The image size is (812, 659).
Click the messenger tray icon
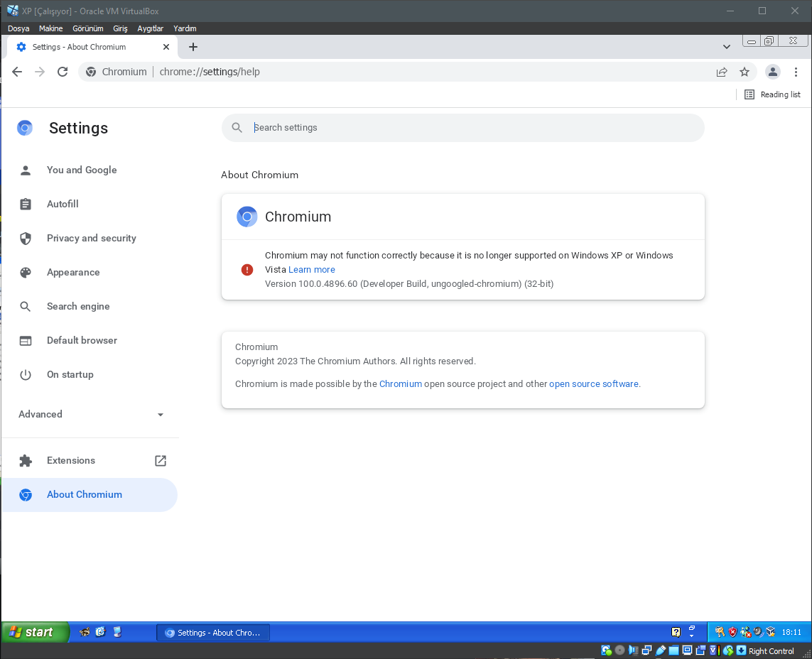[746, 632]
